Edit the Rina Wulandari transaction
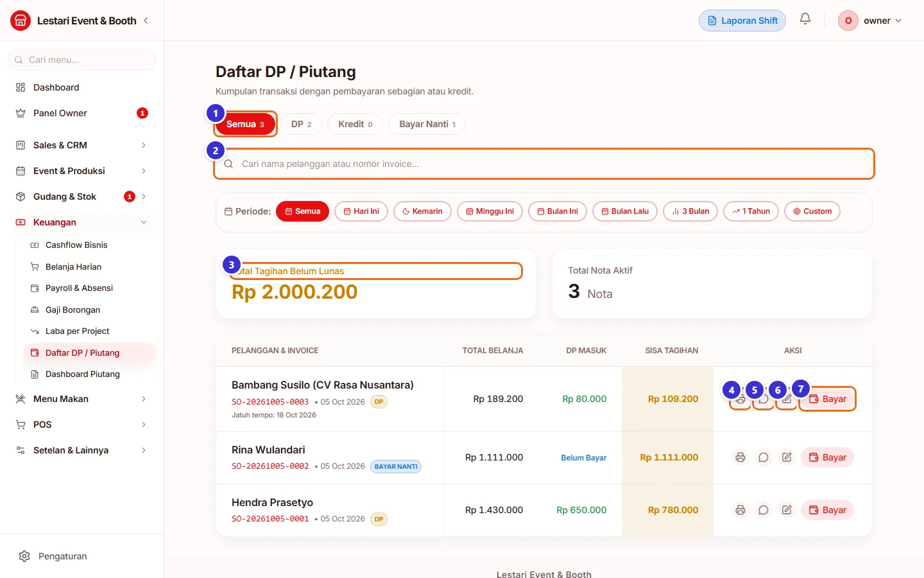 tap(787, 457)
